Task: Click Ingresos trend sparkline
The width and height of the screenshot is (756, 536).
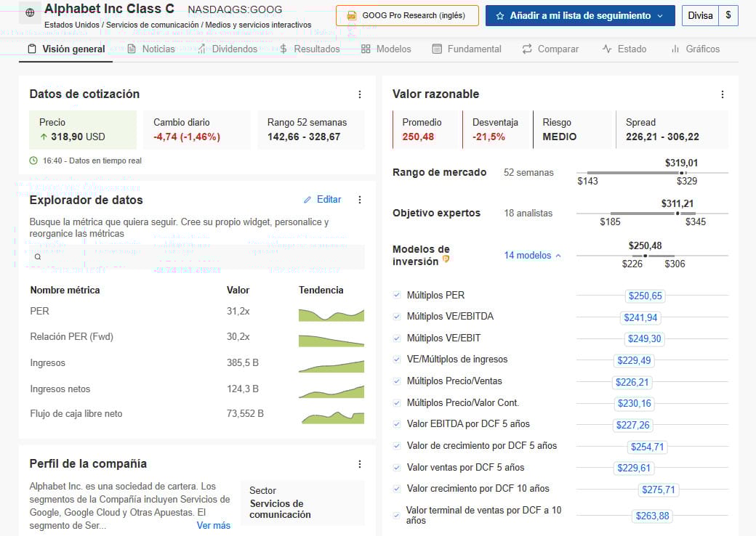Action: tap(331, 366)
